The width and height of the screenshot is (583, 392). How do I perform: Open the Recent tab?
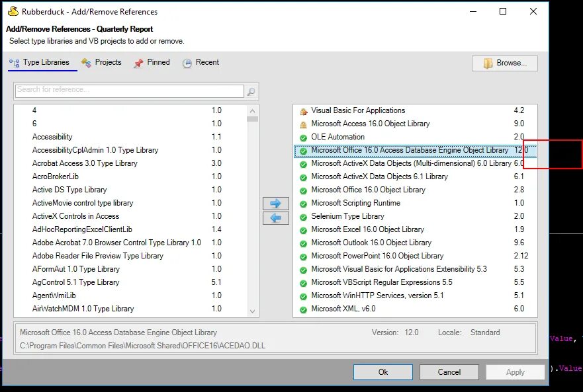(x=201, y=62)
